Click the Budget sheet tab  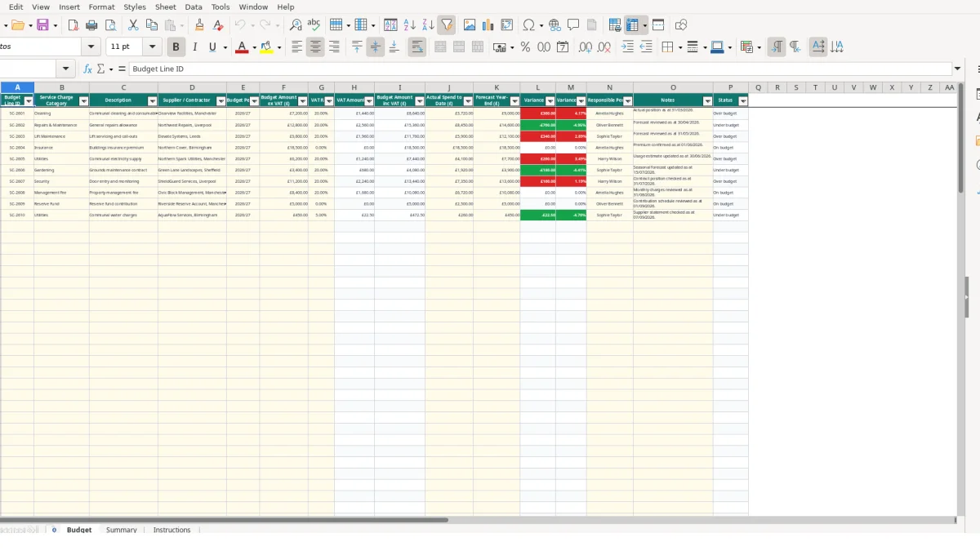79,530
